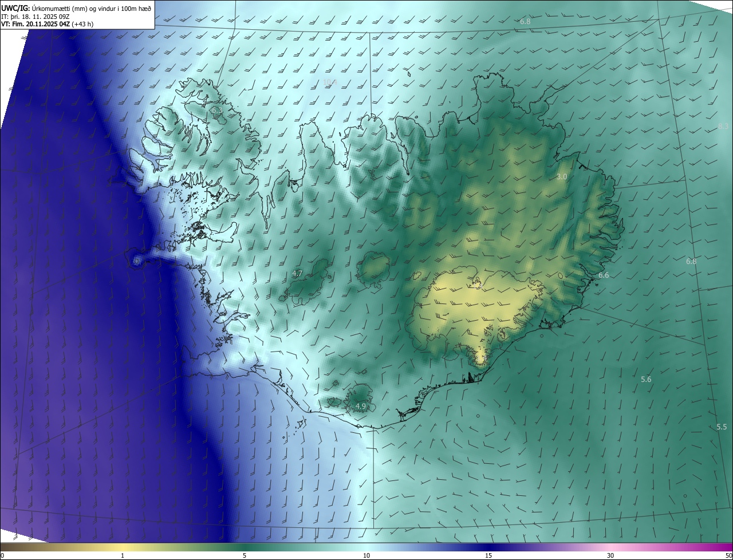Click the title 'Úrkomumætti (mm) og vindur í 100m hæð'
Image resolution: width=733 pixels, height=560 pixels.
[92, 7]
